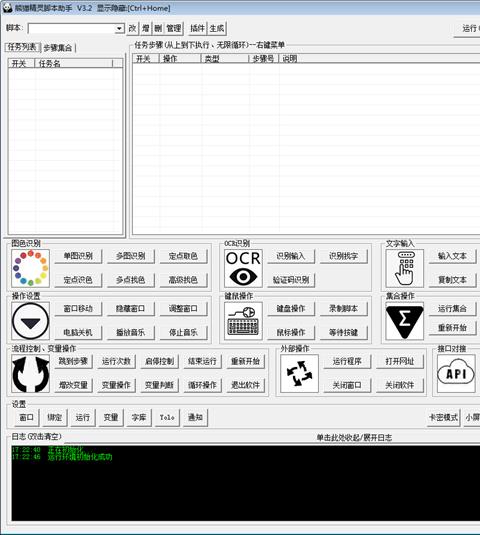Click the 变量操作 button
Viewport: 480px width, 535px height.
[x=116, y=385]
